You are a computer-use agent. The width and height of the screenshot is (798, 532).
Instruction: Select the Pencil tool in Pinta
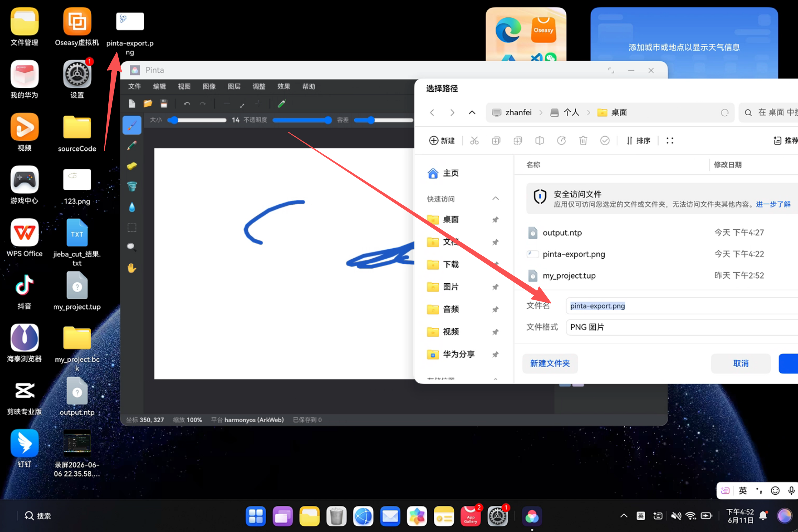click(x=132, y=146)
